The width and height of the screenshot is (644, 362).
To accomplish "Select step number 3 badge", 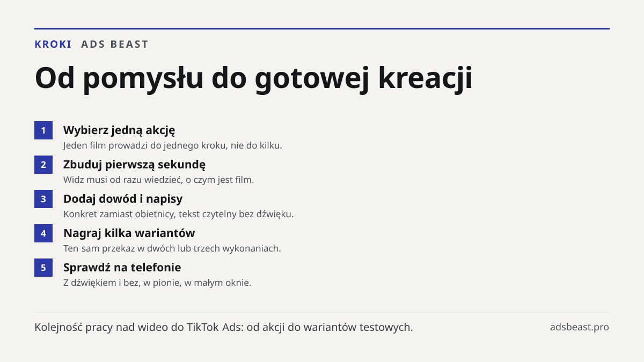I will coord(43,199).
